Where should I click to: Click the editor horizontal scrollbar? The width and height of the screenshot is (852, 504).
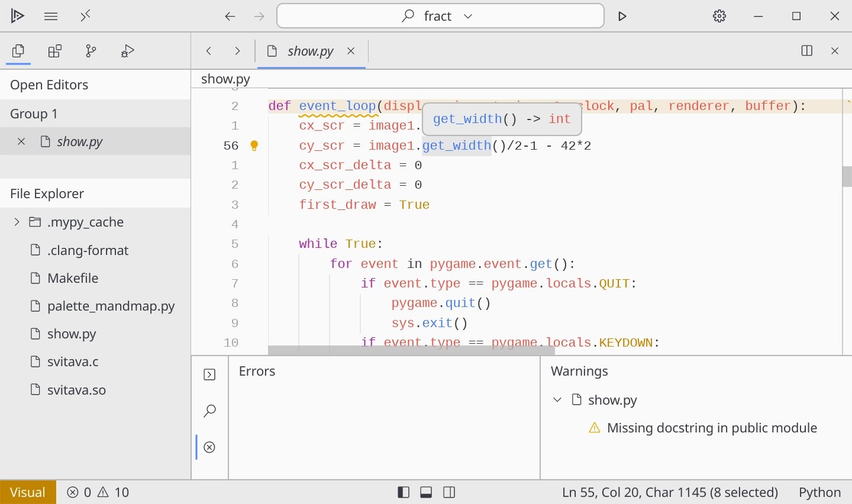point(411,351)
